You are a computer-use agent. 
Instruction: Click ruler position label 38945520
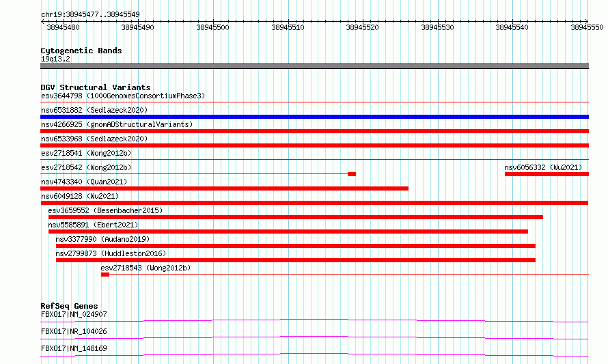[362, 27]
